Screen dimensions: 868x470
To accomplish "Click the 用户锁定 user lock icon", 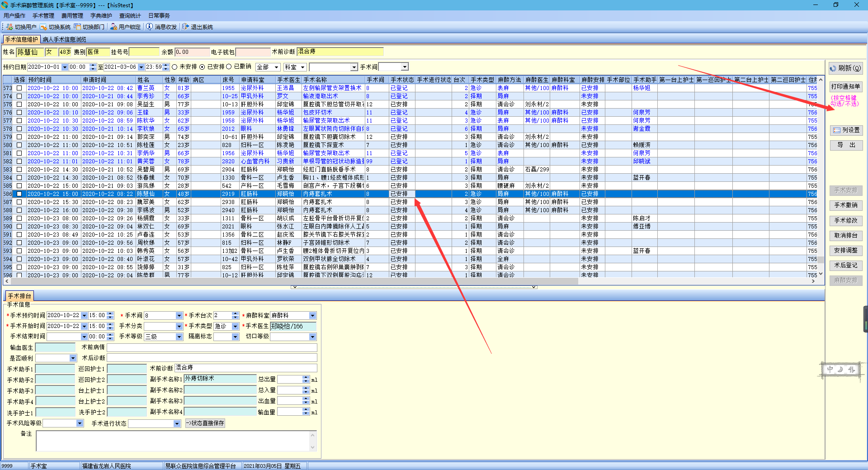I will 113,27.
